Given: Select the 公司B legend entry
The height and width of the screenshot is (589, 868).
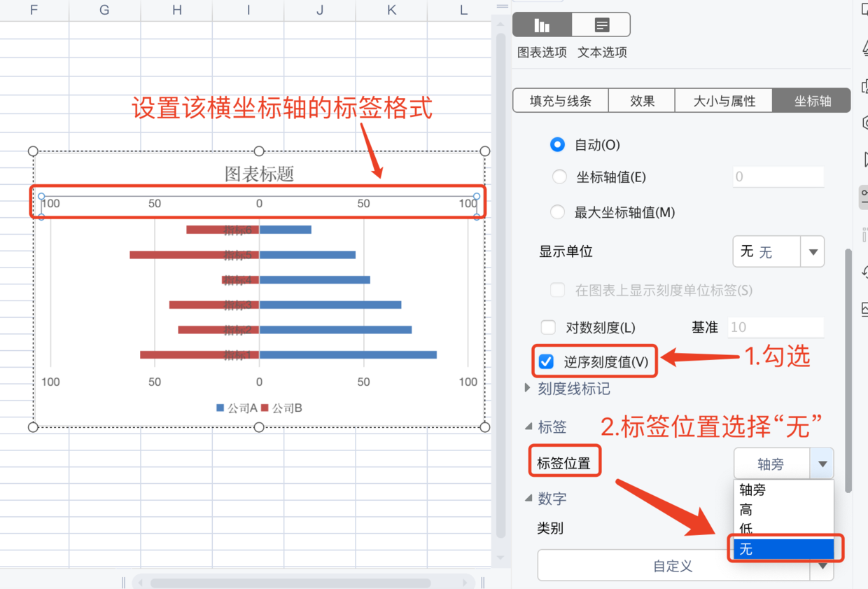Looking at the screenshot, I should click(282, 408).
